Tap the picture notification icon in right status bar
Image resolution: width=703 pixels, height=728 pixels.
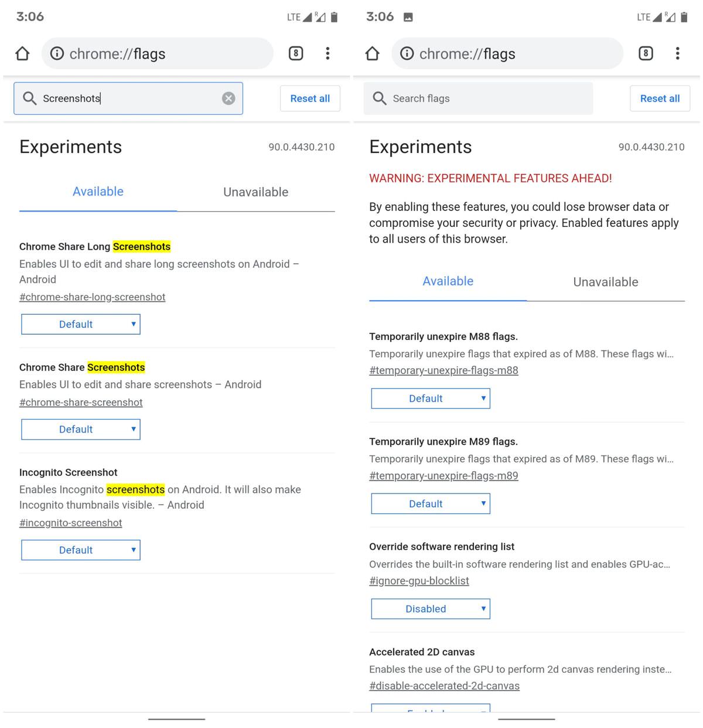pyautogui.click(x=408, y=17)
